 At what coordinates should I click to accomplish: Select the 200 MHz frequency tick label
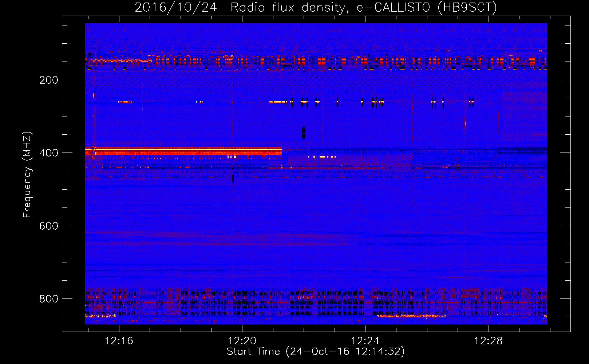coord(49,80)
